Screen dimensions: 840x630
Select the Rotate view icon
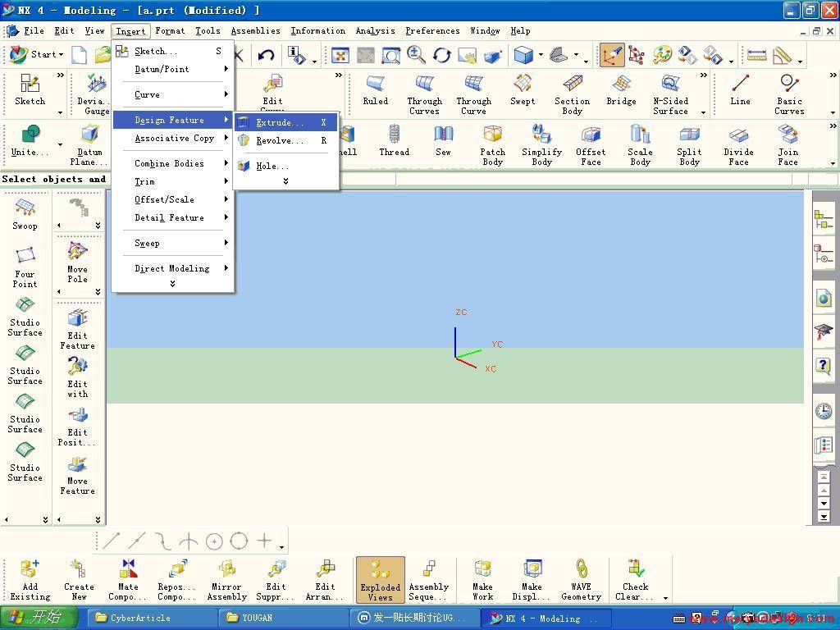pyautogui.click(x=442, y=55)
